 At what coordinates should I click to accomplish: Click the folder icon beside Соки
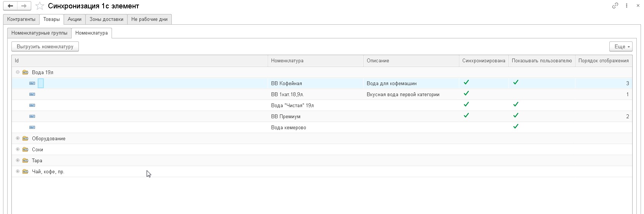click(26, 149)
